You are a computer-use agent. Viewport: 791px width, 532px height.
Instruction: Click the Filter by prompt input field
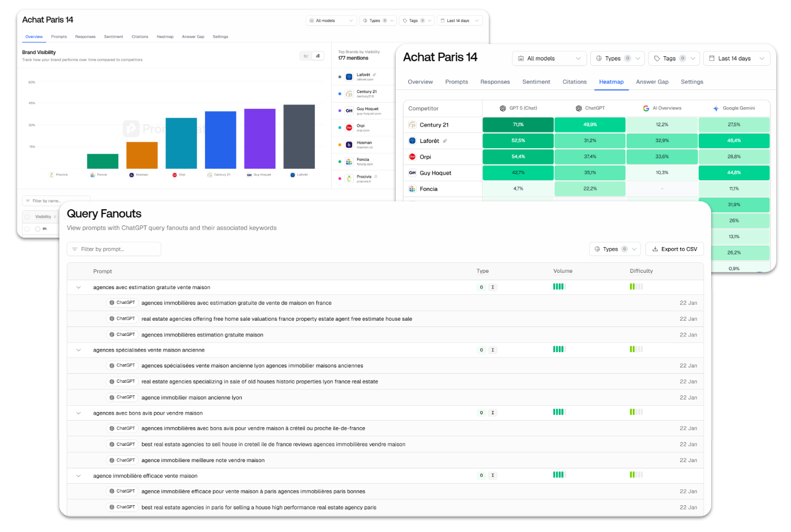click(x=114, y=249)
